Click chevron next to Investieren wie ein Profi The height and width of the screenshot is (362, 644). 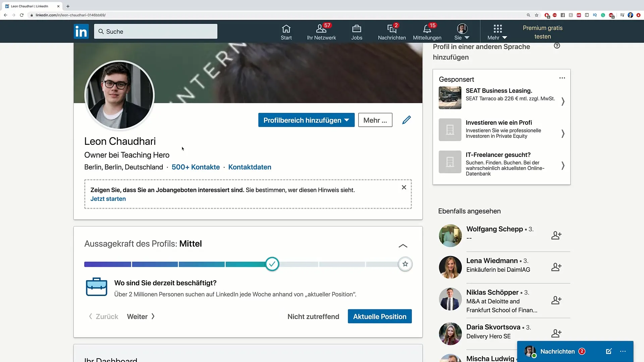[563, 133]
